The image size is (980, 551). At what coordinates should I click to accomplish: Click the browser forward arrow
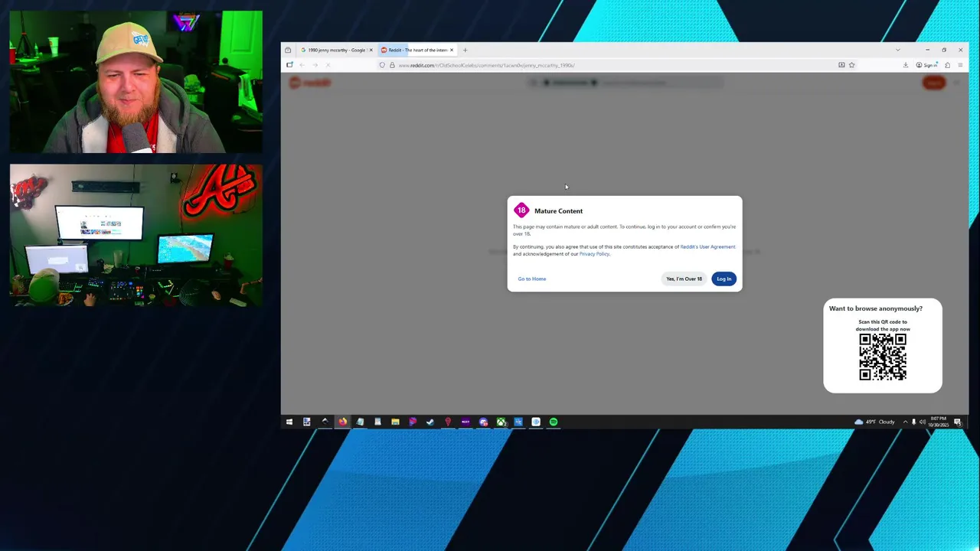(315, 65)
